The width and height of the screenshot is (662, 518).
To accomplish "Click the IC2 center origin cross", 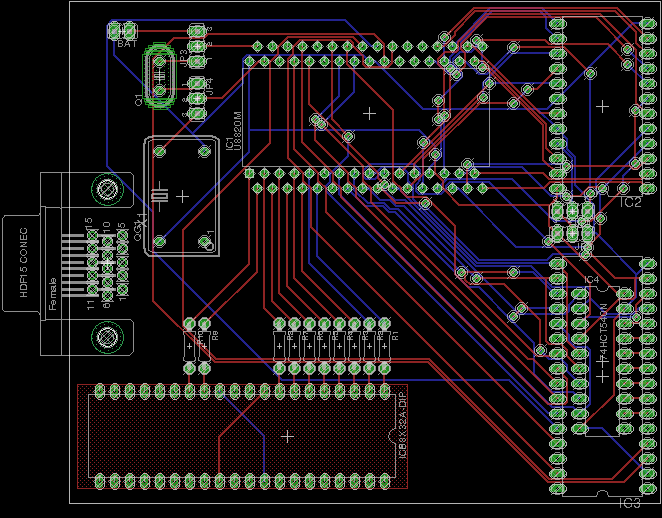I will point(601,105).
